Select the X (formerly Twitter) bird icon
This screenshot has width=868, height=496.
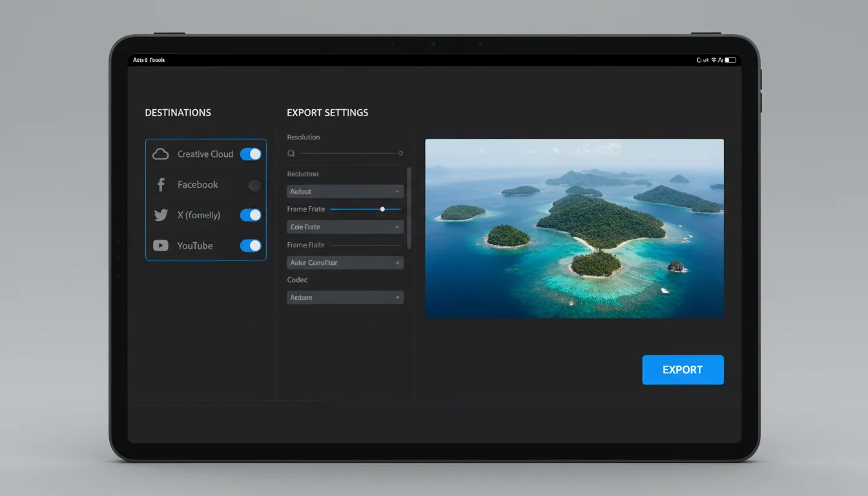pyautogui.click(x=160, y=215)
